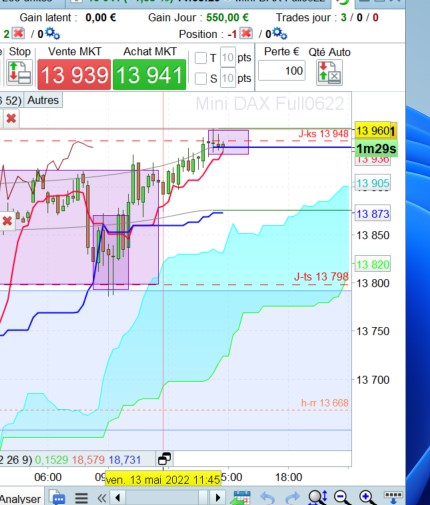
Task: Click the Perte € input field
Action: tap(282, 71)
